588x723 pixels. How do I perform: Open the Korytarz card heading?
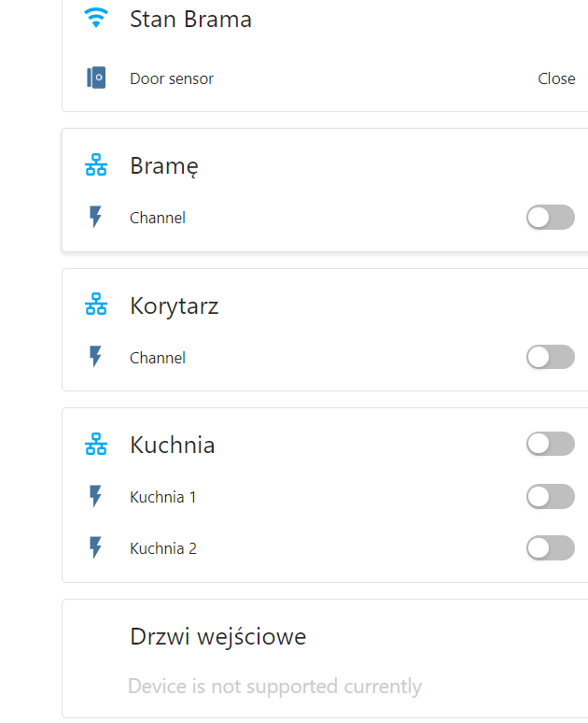[175, 306]
